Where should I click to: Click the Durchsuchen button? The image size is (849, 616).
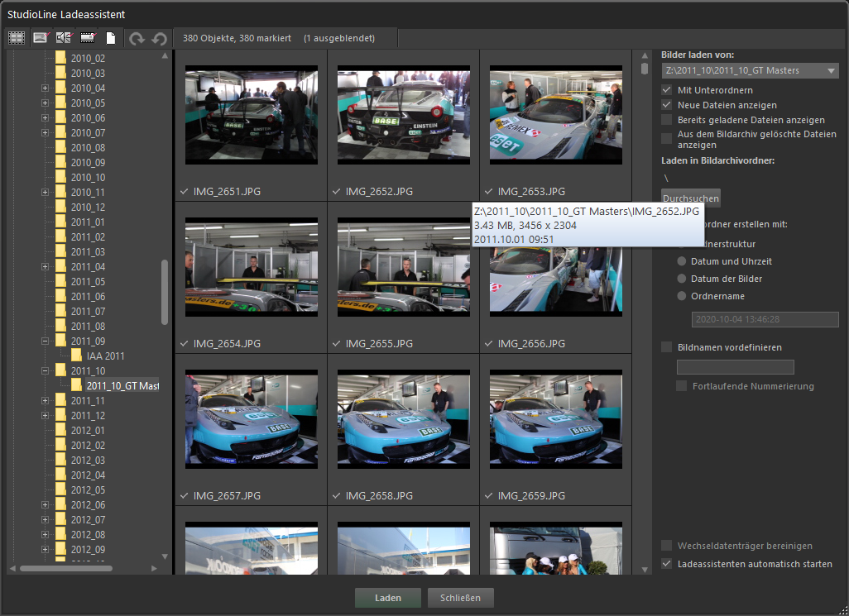coord(691,199)
